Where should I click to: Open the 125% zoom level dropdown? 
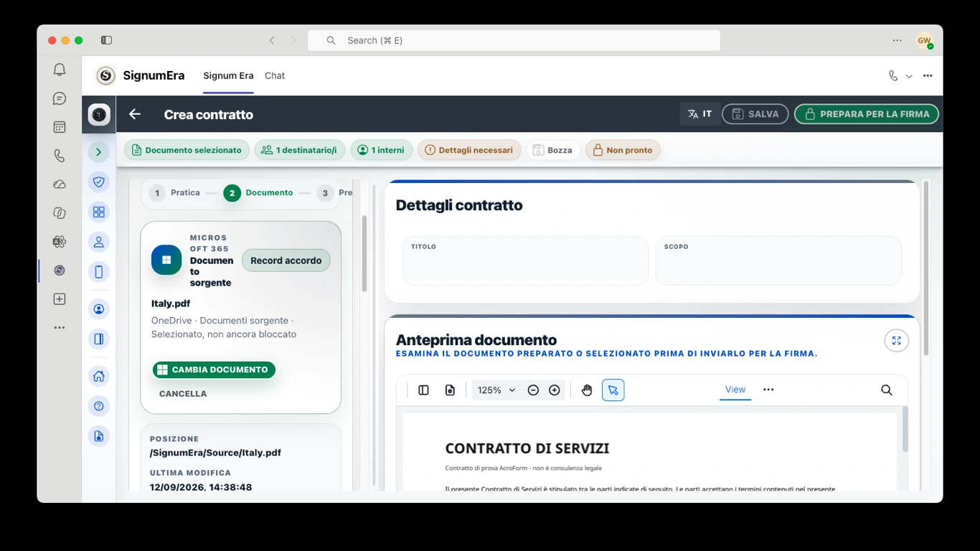point(496,390)
